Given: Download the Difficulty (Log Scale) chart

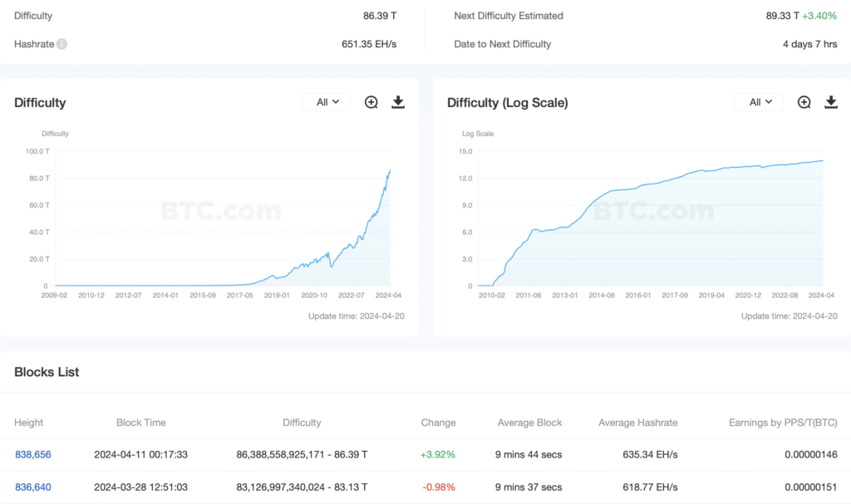Looking at the screenshot, I should (831, 102).
